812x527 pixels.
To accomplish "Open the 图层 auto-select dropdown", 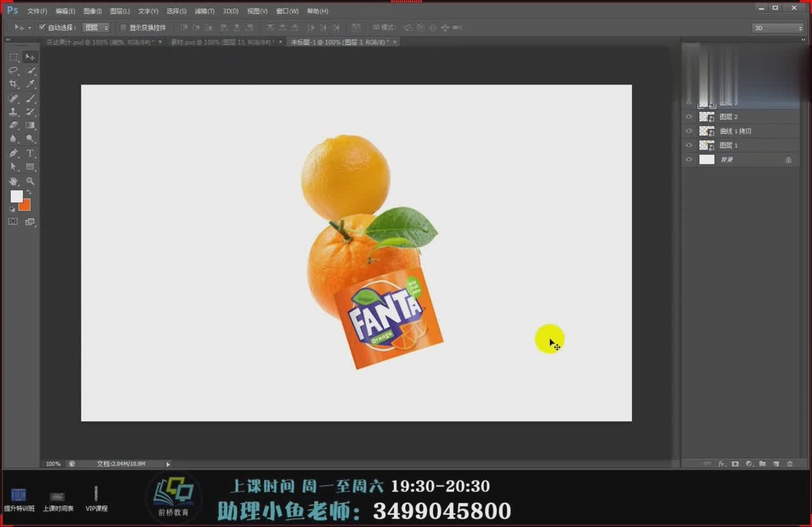I will tap(96, 27).
